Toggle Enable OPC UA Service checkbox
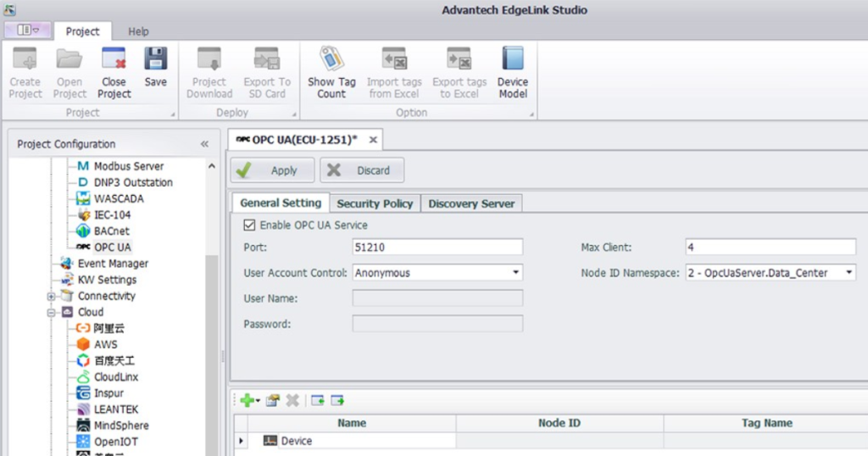868x456 pixels. tap(249, 225)
